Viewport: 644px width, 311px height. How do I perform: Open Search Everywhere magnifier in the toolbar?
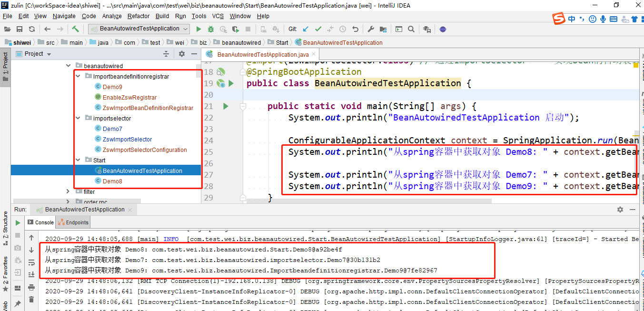click(x=410, y=29)
